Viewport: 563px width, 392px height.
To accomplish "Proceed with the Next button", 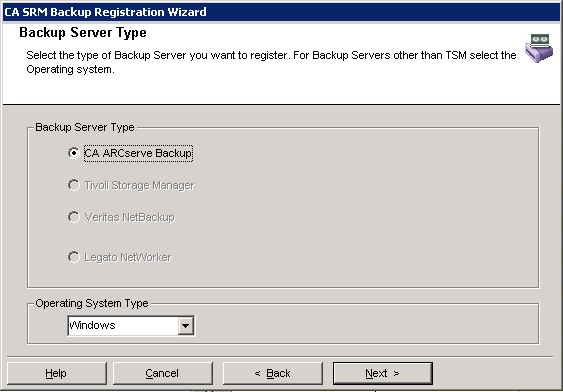I will (x=382, y=373).
